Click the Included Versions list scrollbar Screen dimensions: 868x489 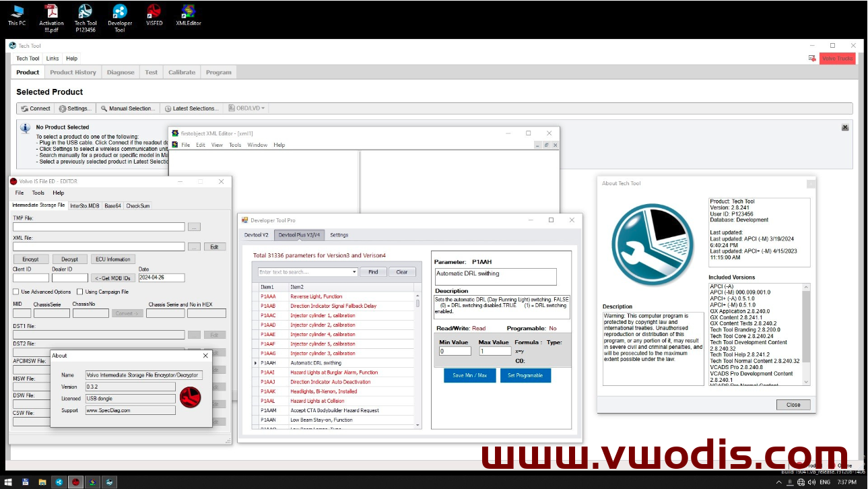pyautogui.click(x=807, y=334)
